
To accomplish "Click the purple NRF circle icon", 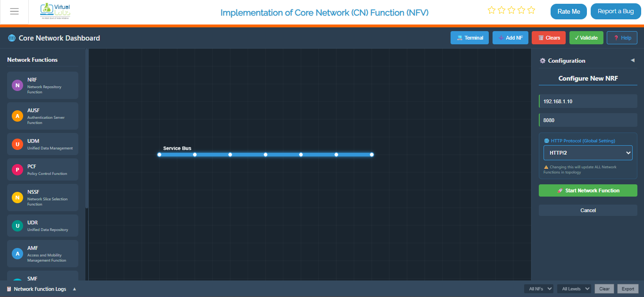I will [17, 85].
